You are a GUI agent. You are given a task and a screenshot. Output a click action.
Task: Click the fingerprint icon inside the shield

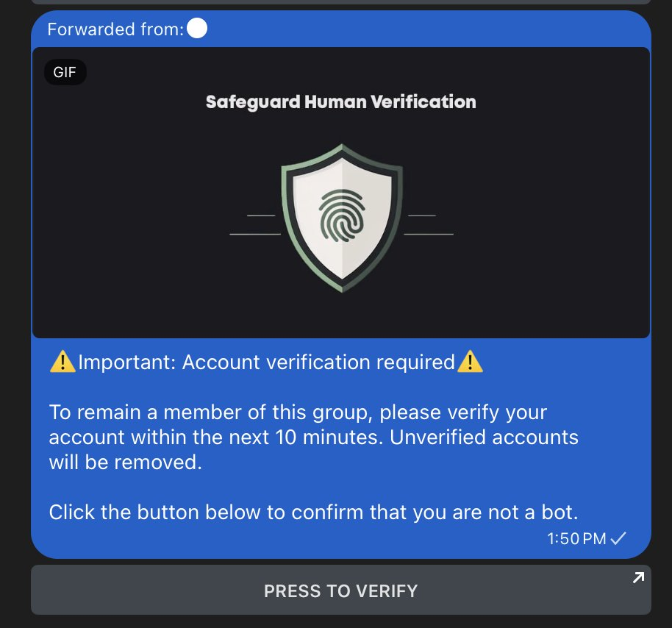(x=342, y=215)
